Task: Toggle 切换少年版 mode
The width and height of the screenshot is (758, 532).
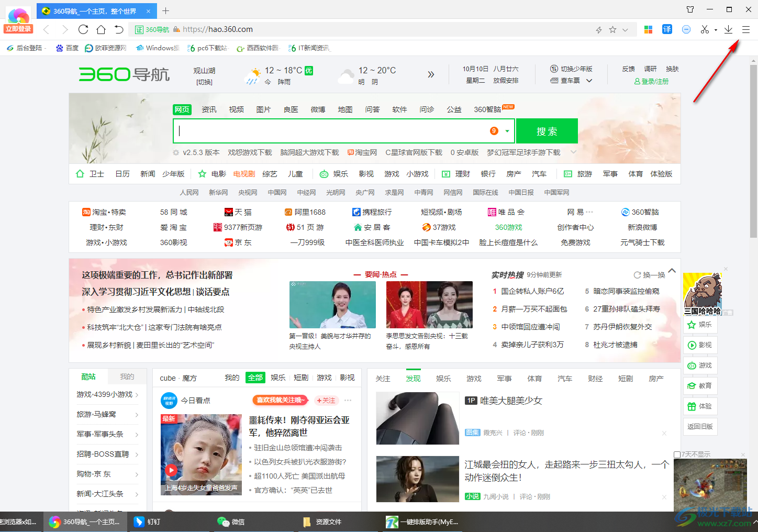Action: click(571, 69)
